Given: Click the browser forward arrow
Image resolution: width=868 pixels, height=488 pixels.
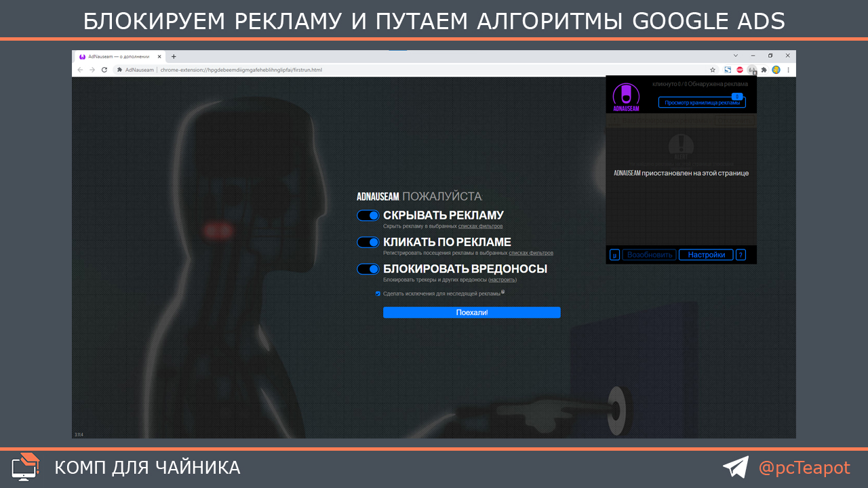Looking at the screenshot, I should click(92, 70).
